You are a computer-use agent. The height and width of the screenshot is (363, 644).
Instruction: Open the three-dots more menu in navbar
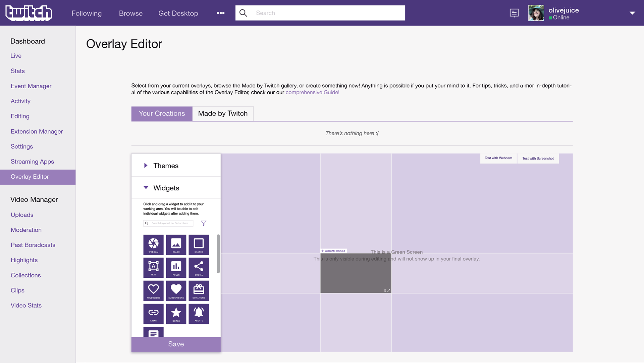pyautogui.click(x=221, y=13)
